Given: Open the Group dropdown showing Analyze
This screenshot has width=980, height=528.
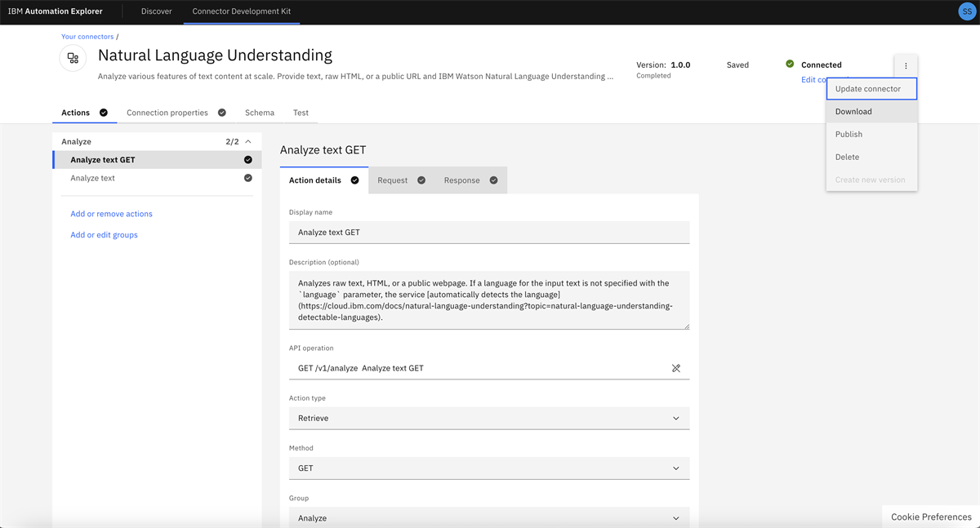Looking at the screenshot, I should click(x=489, y=517).
